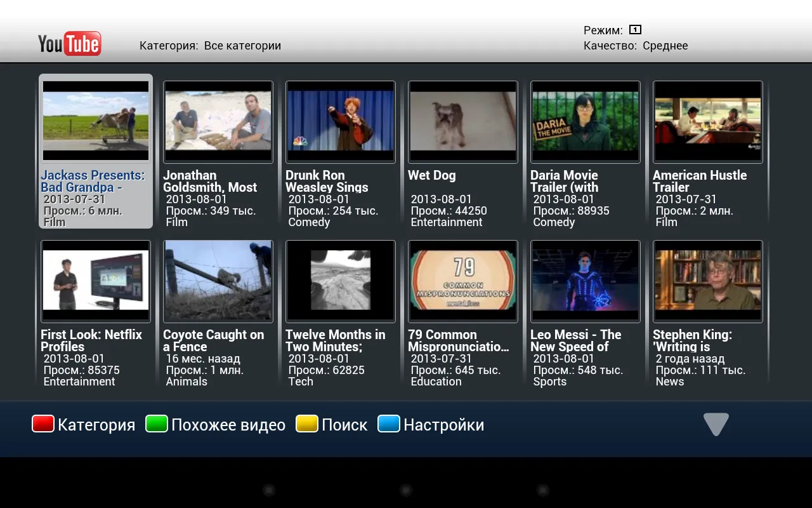Click "Просм.: 88935" view count

click(572, 211)
